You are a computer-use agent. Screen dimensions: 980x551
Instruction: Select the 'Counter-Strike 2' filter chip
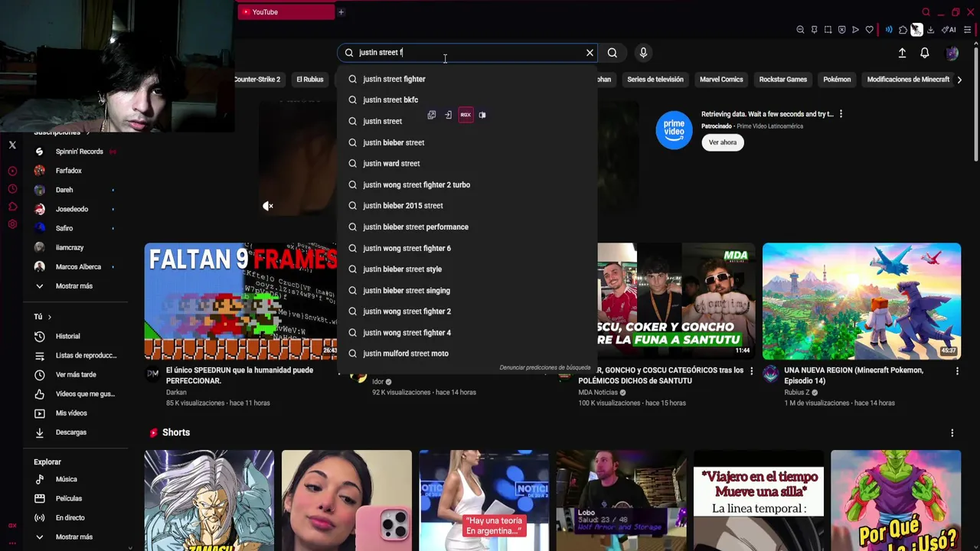coord(257,80)
